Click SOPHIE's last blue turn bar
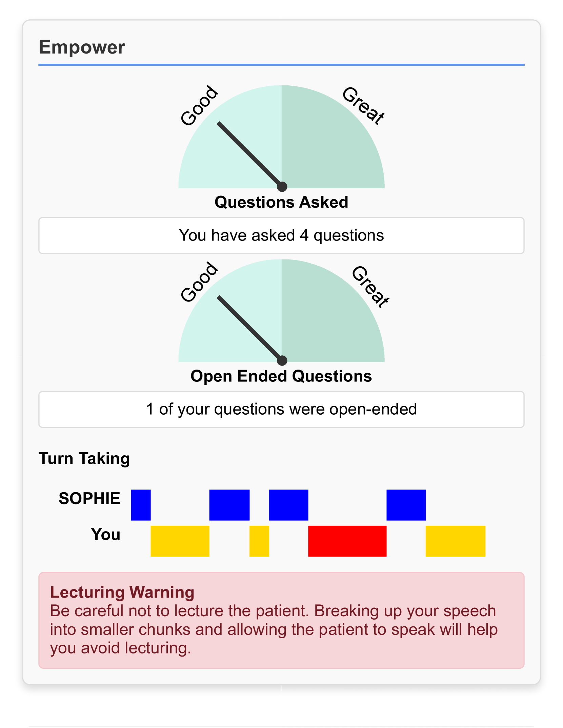This screenshot has height=728, width=563. click(406, 505)
